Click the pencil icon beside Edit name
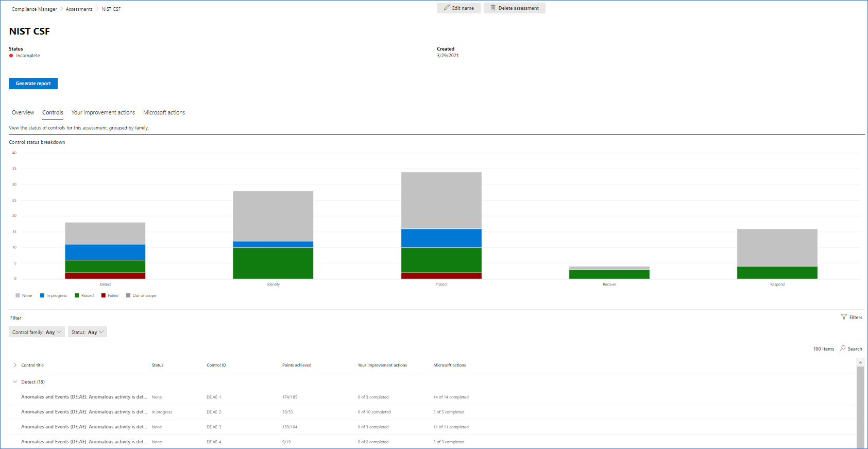This screenshot has width=868, height=449. click(x=447, y=8)
